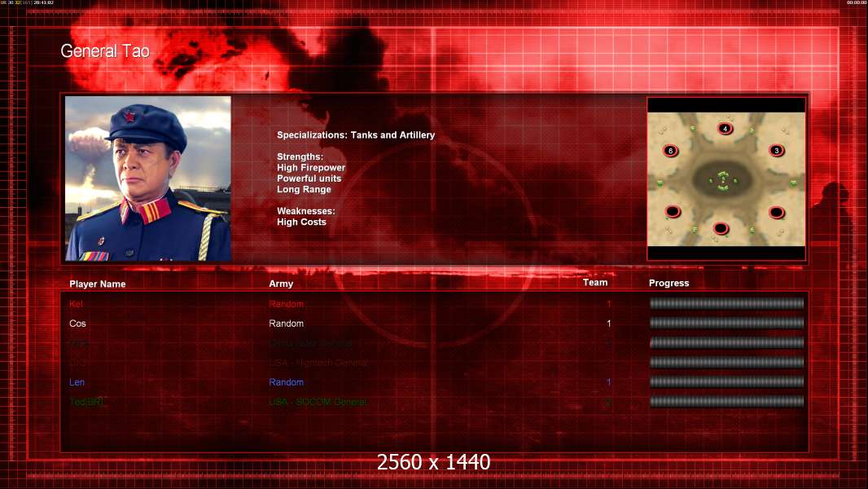Click the Long Range strength line
Viewport: 868px width, 489px height.
pyautogui.click(x=304, y=189)
